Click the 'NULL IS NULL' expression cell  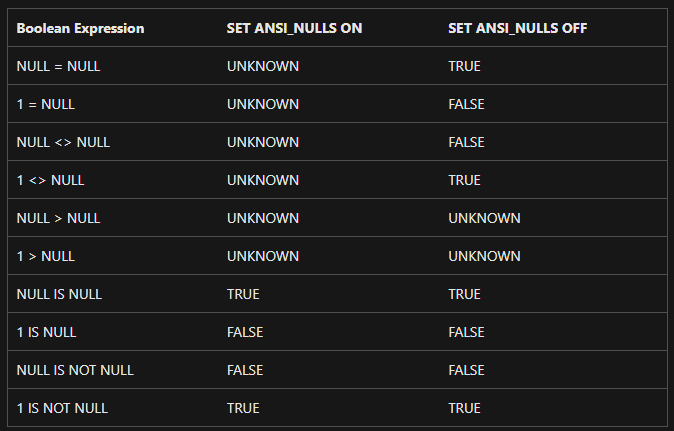click(x=59, y=294)
